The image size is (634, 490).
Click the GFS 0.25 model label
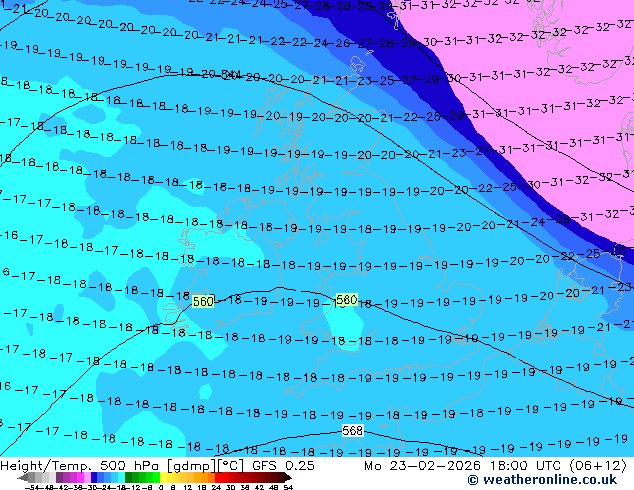[283, 466]
